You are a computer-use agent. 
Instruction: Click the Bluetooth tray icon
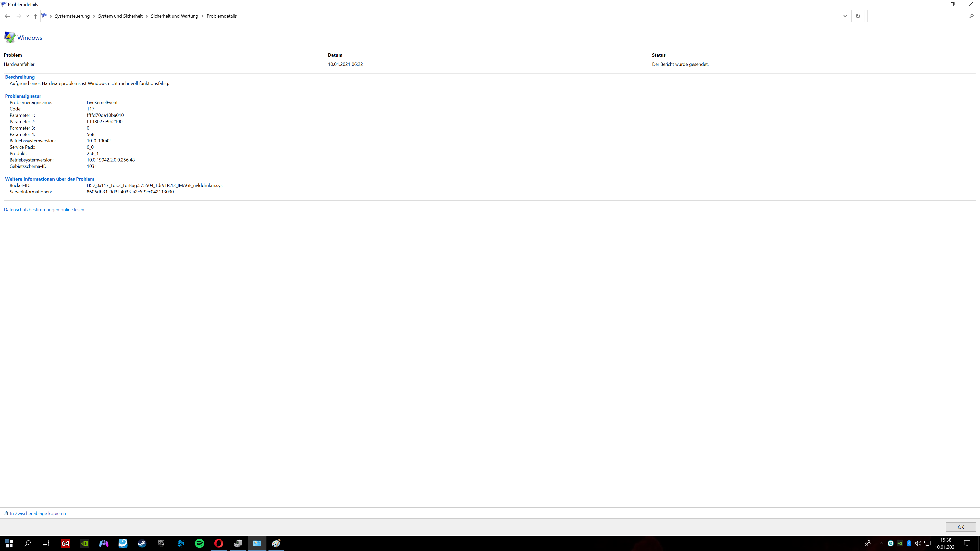pos(909,543)
